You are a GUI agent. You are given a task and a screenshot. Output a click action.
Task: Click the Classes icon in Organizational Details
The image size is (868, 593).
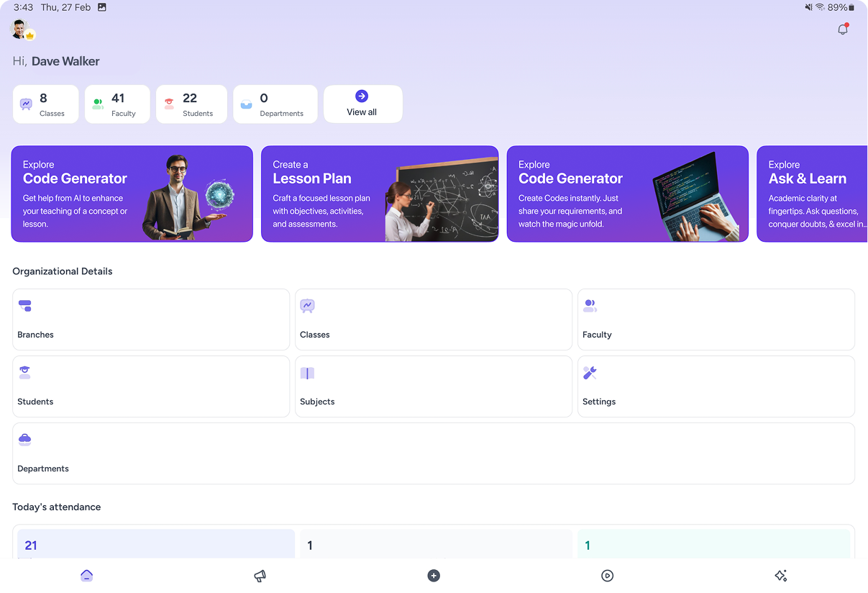coord(307,306)
